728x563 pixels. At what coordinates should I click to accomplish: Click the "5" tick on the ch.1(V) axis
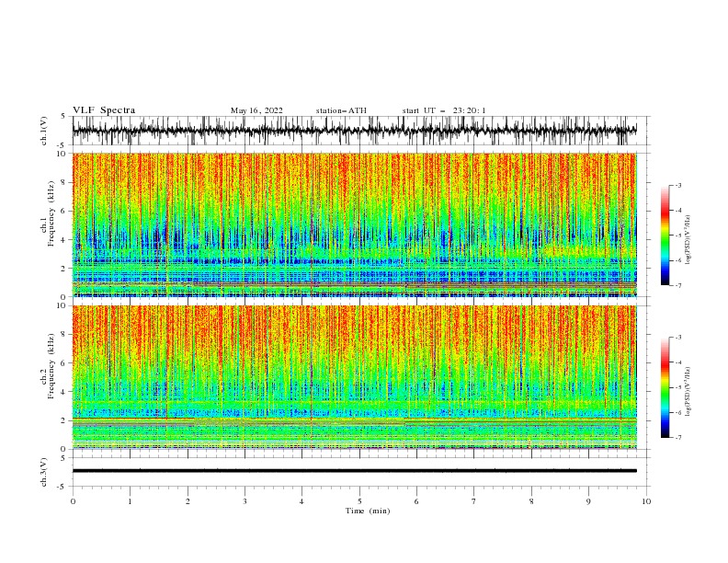[x=64, y=116]
